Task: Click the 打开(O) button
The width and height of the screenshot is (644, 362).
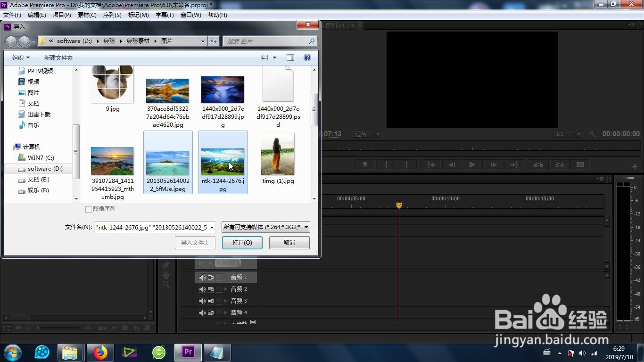Action: coord(242,243)
